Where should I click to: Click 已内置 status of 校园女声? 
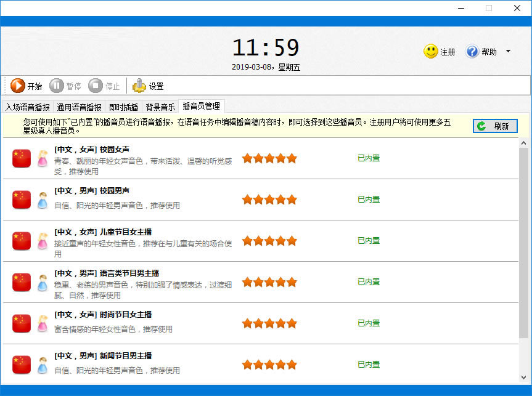(369, 158)
